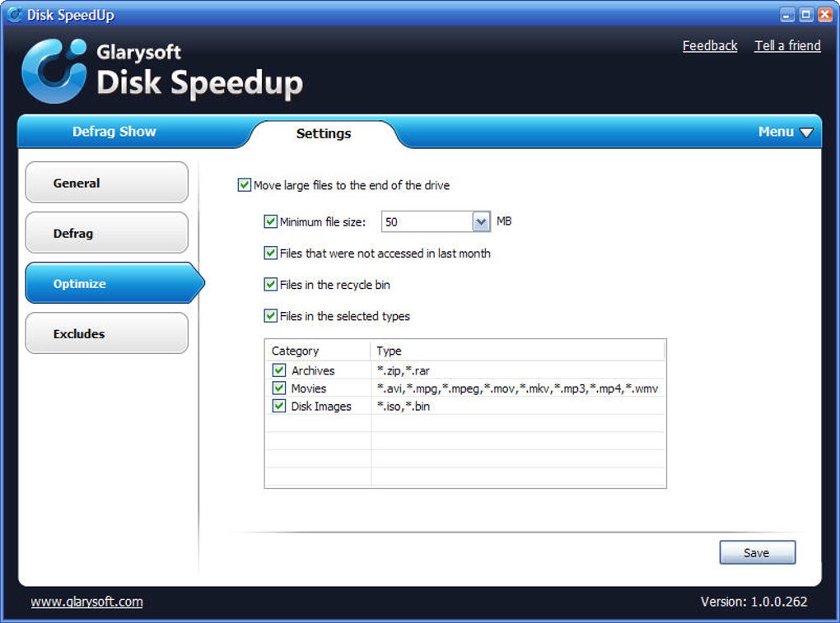Uncheck the Archives category checkbox
Viewport: 840px width, 623px height.
278,370
